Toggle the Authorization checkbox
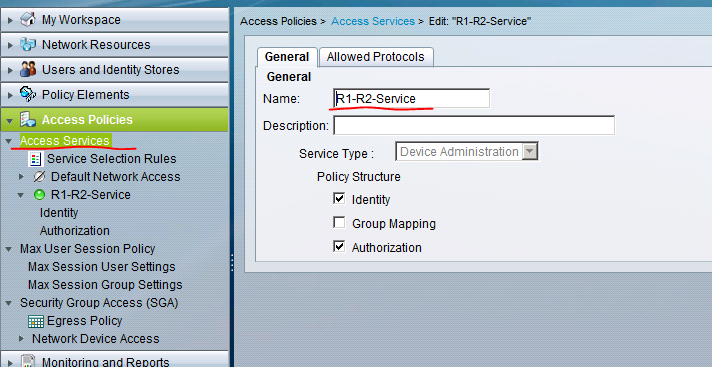712x367 pixels. point(339,247)
